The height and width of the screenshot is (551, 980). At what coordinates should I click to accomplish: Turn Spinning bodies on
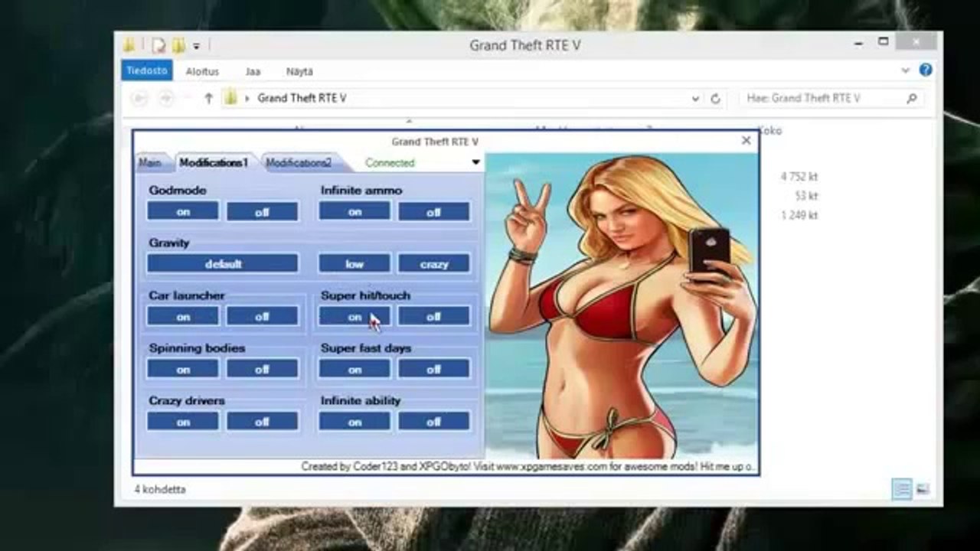(x=183, y=369)
